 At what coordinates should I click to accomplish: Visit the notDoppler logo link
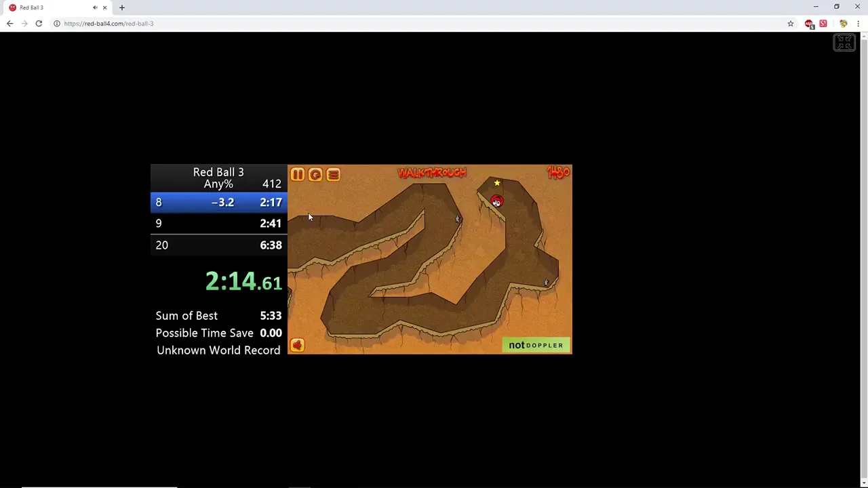[536, 345]
